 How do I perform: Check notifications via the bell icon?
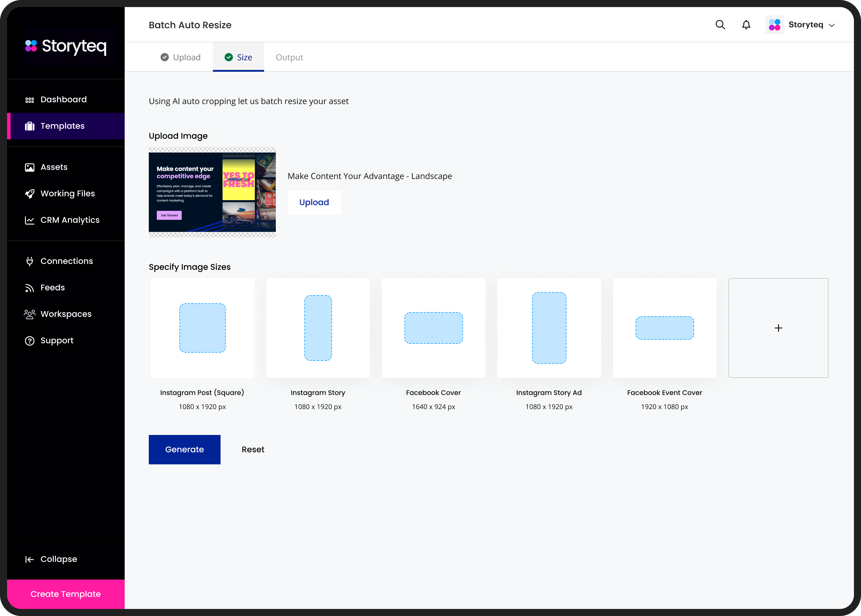(746, 24)
